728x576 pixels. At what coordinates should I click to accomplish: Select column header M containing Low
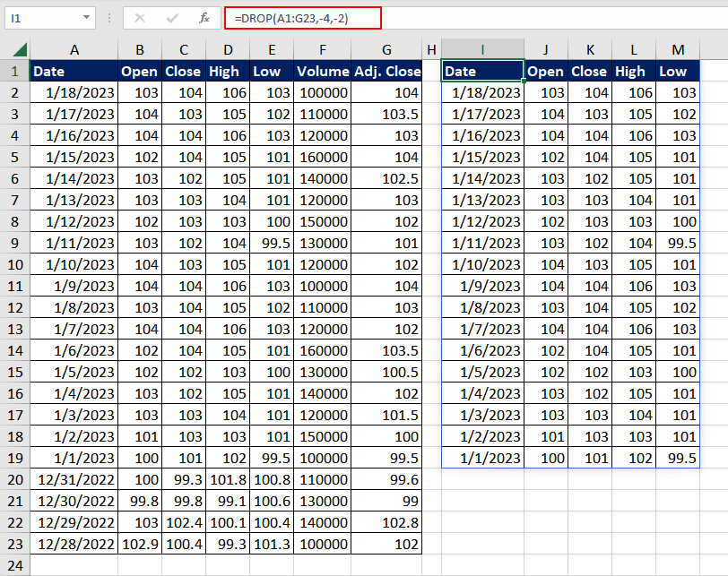pyautogui.click(x=678, y=49)
